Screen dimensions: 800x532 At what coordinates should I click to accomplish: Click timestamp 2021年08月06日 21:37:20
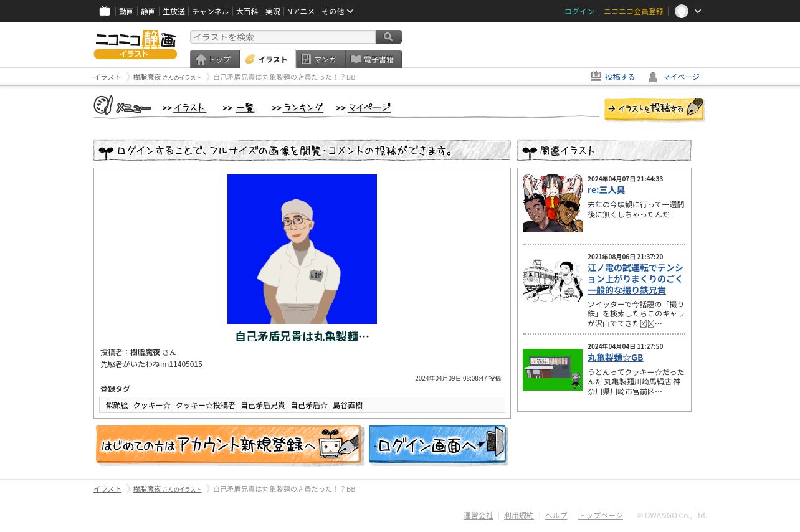(625, 257)
